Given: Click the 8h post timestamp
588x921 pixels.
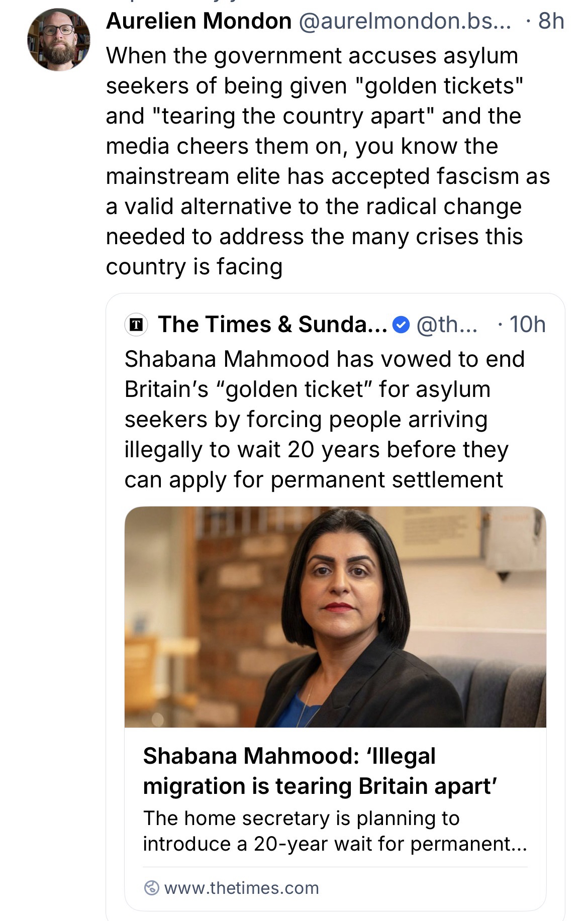Looking at the screenshot, I should (x=551, y=21).
